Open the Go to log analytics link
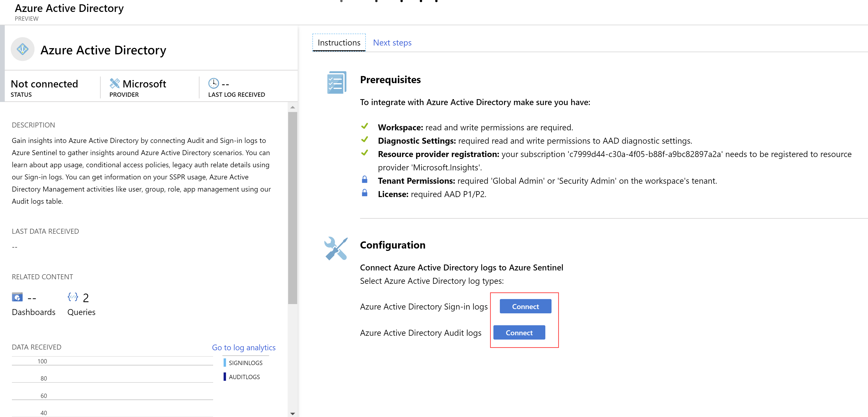 [244, 348]
